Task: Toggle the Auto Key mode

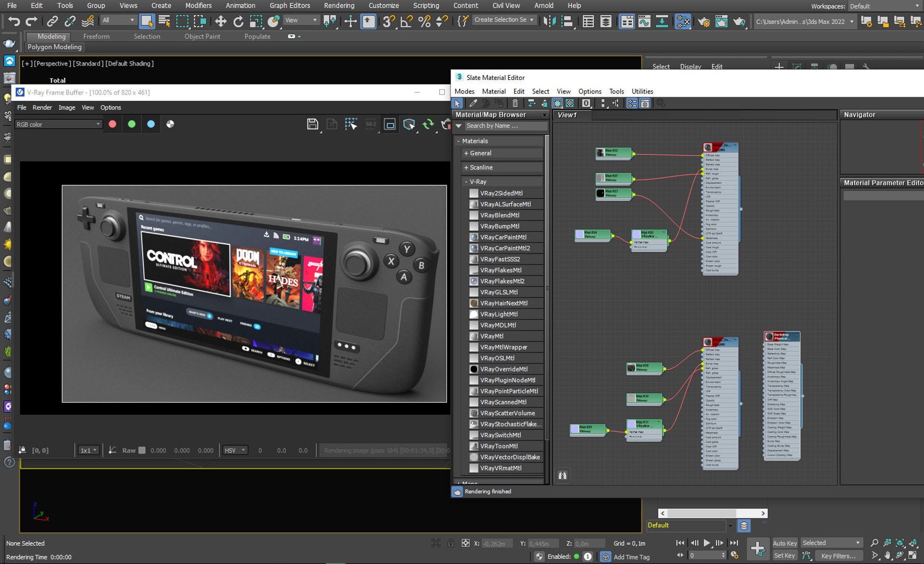Action: click(784, 543)
